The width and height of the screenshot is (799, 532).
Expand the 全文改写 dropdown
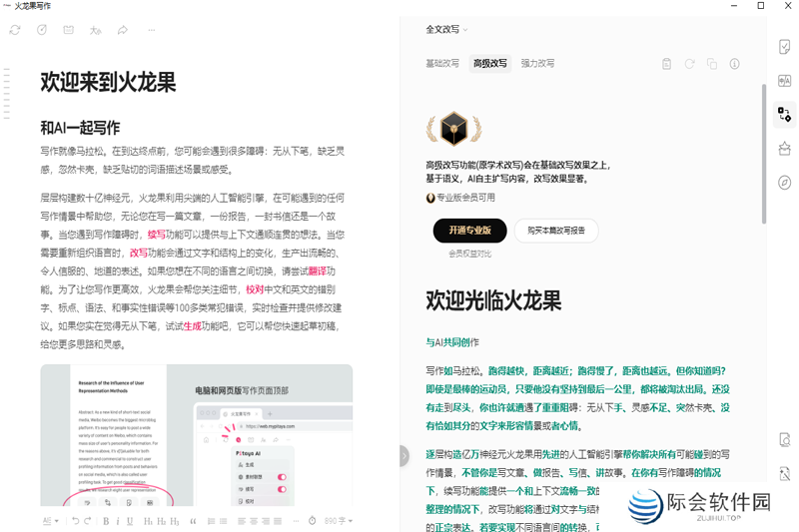(446, 30)
